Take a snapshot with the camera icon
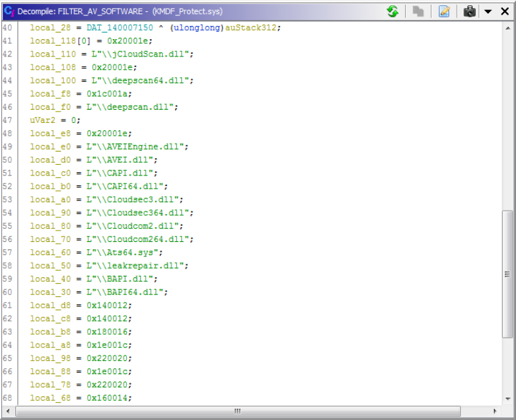 point(470,11)
